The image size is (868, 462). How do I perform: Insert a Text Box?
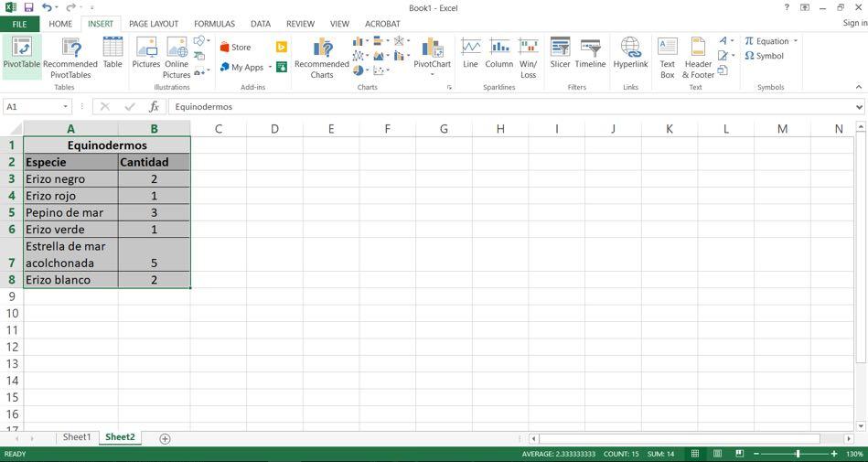[x=668, y=58]
